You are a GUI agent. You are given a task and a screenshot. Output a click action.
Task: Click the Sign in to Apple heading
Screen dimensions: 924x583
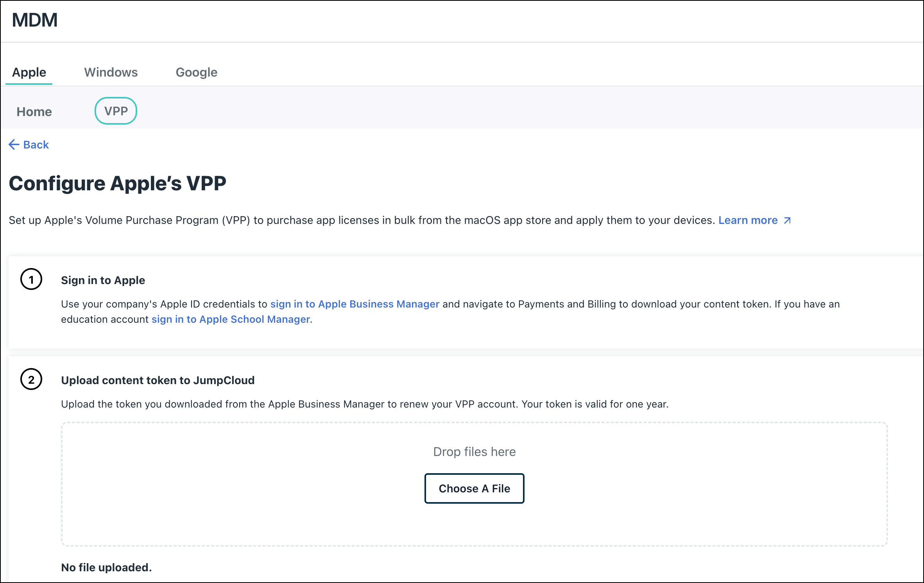coord(103,280)
